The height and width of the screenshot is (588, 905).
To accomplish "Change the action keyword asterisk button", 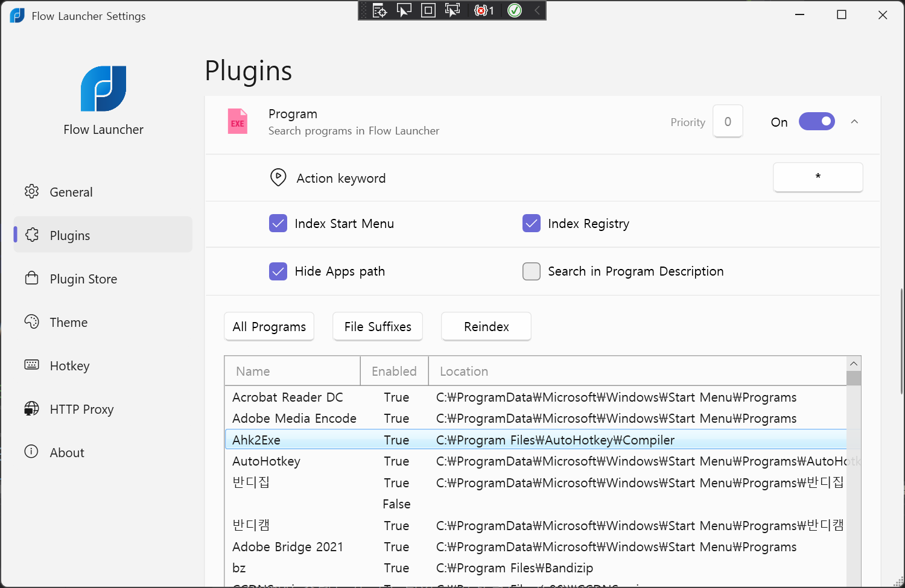I will click(818, 177).
